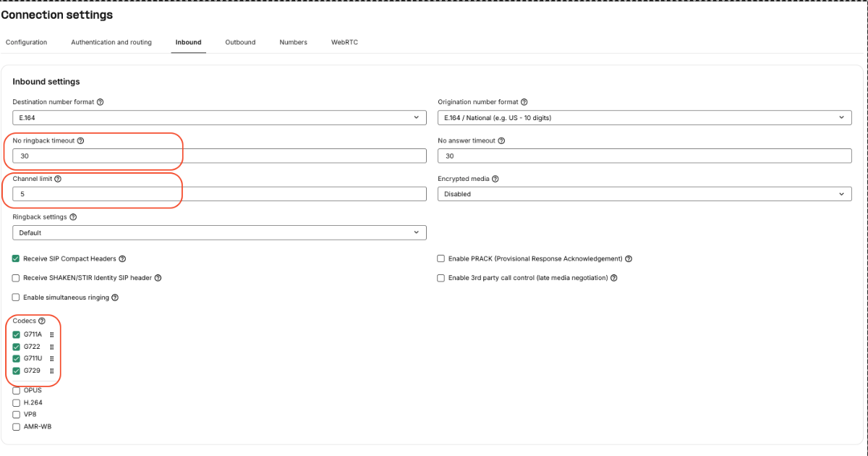Image resolution: width=868 pixels, height=456 pixels.
Task: Click drag handle icon next to G722
Action: 52,347
